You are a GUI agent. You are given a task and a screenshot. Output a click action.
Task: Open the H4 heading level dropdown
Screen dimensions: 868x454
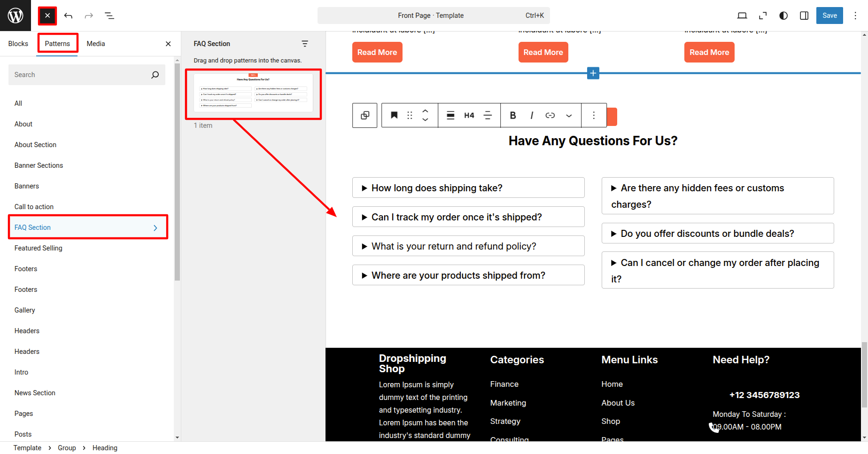[x=469, y=115]
